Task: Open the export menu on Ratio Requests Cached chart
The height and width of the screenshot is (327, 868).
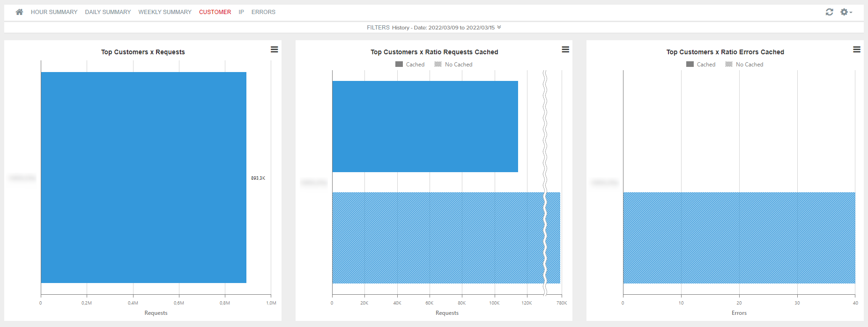Action: click(x=565, y=49)
